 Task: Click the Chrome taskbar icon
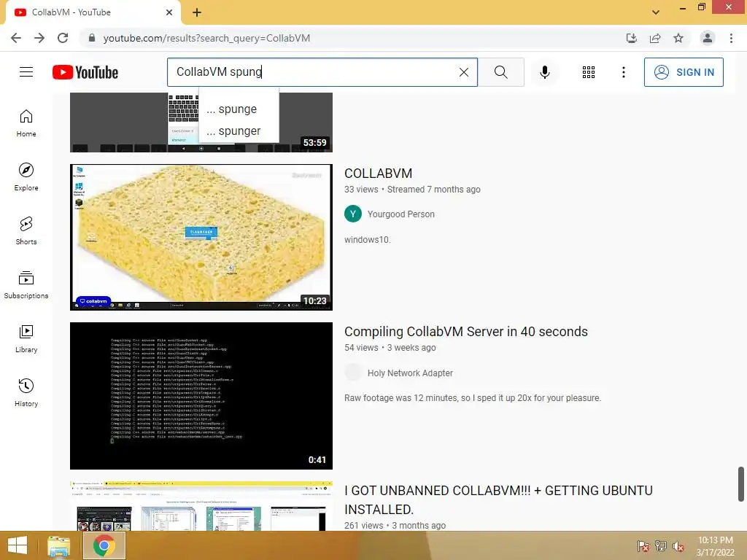[x=104, y=545]
